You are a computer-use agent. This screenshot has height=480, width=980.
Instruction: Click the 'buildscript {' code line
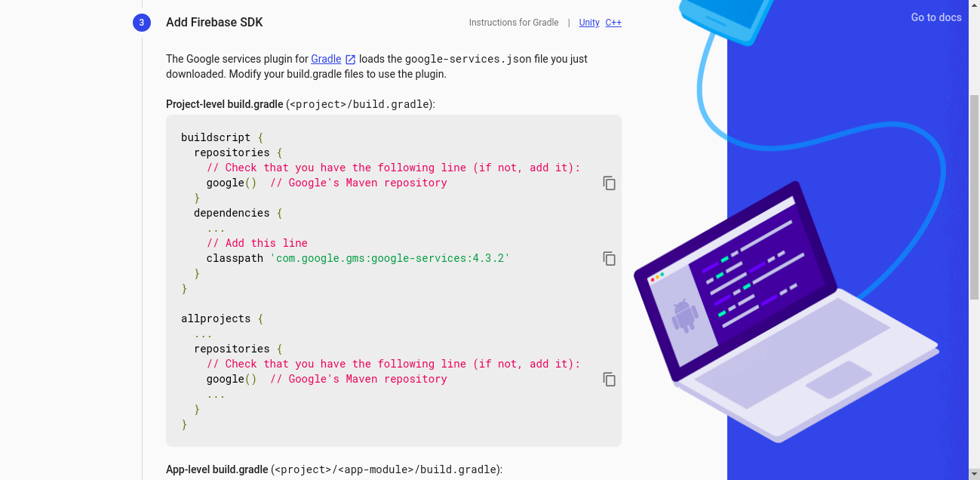[222, 137]
